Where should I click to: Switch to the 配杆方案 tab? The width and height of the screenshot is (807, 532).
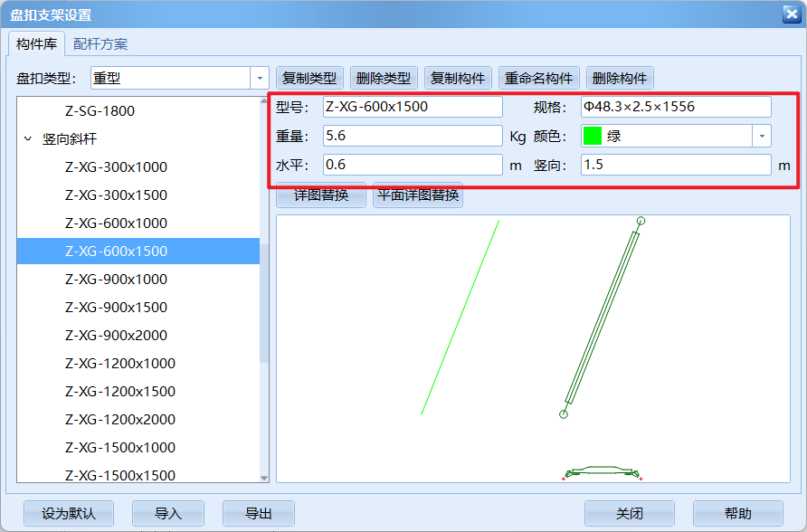coord(100,43)
